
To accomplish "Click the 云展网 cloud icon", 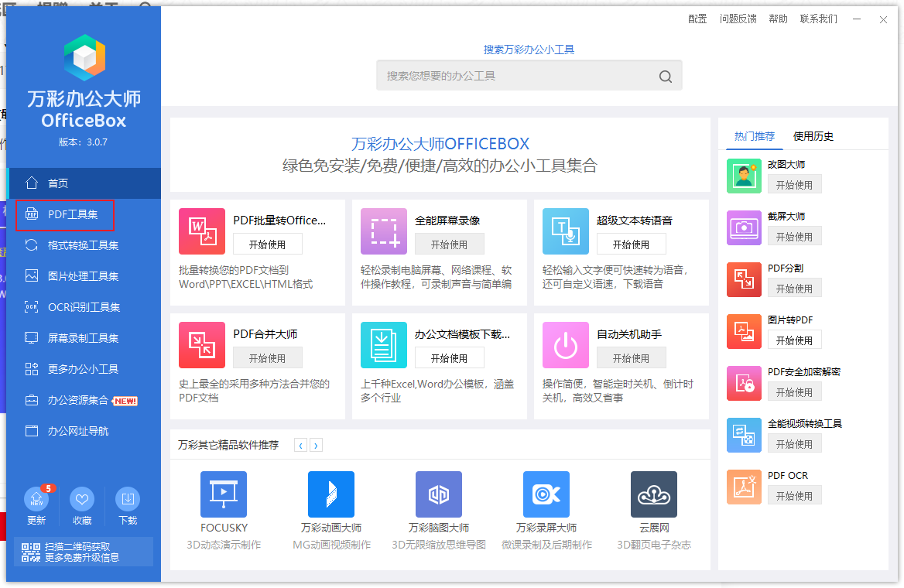I will [x=654, y=494].
